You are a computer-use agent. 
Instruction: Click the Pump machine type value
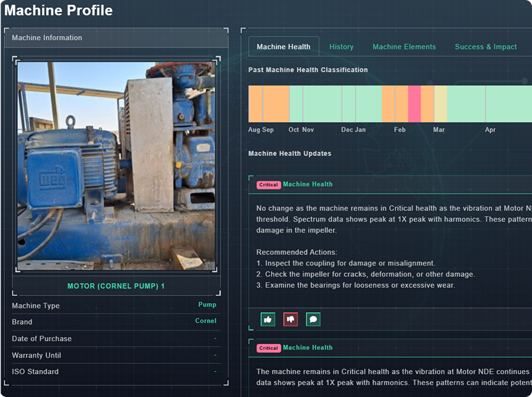207,305
